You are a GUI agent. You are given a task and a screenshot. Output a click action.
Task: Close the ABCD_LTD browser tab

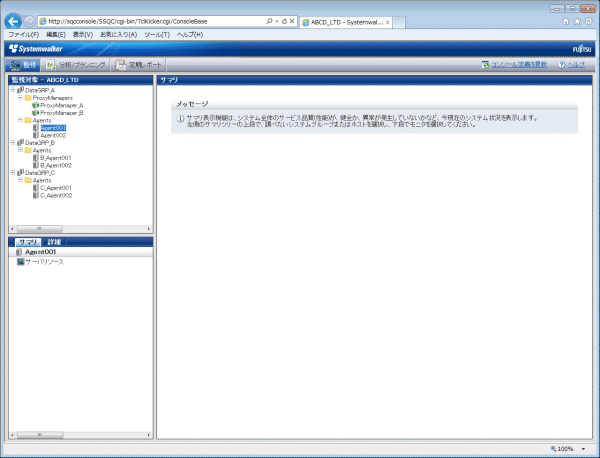tap(388, 23)
